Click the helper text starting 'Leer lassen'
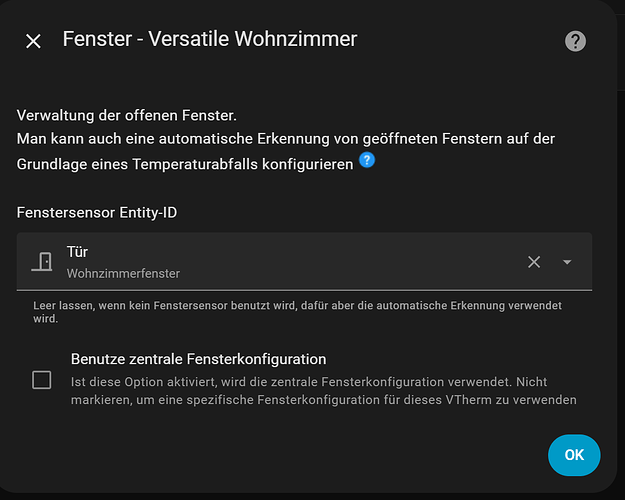Viewport: 625px width, 500px height. click(x=297, y=312)
